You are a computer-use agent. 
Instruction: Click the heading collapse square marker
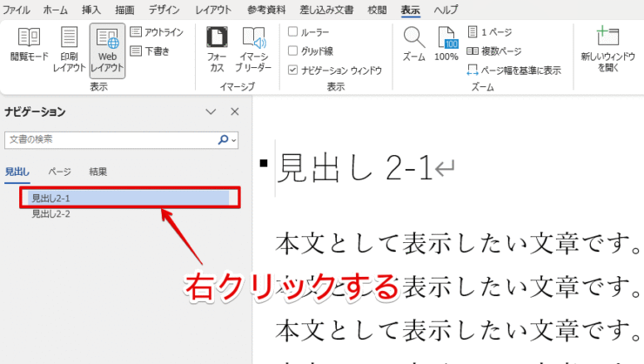pos(264,163)
